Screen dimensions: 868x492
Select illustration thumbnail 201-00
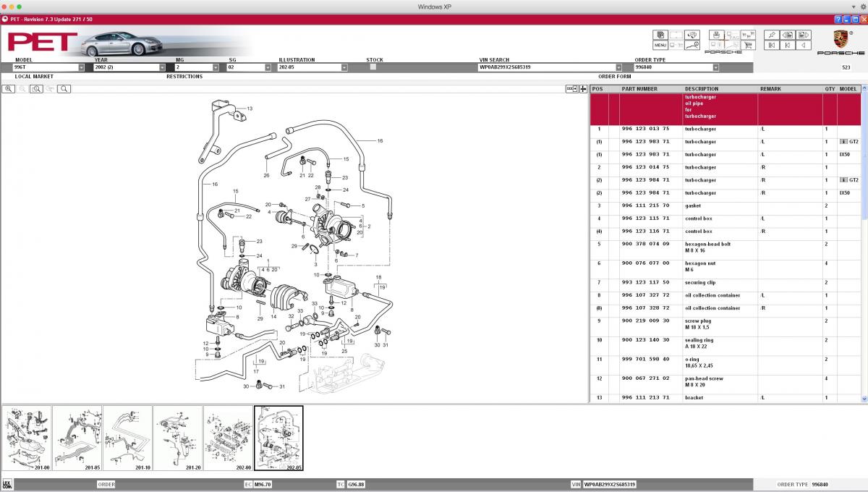tap(27, 438)
